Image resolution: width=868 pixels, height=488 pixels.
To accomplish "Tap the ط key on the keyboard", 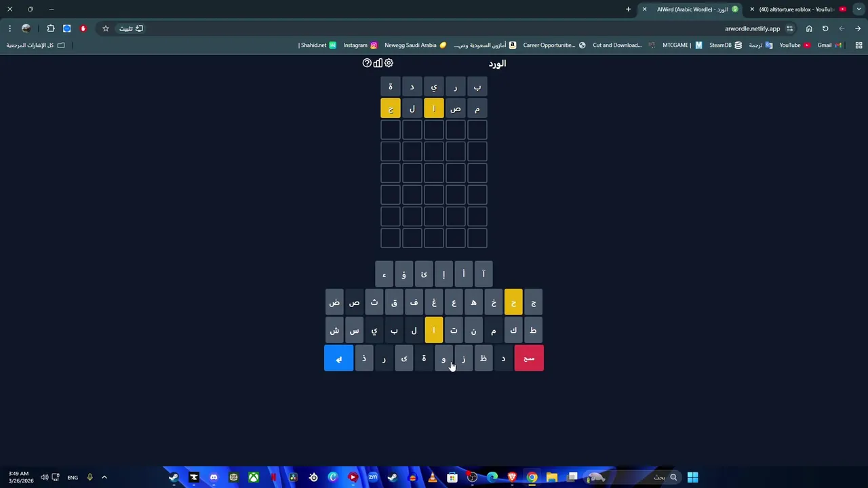I will point(533,330).
